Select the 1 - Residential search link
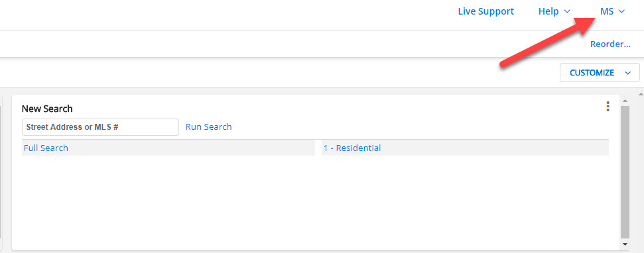The image size is (644, 253). click(352, 148)
